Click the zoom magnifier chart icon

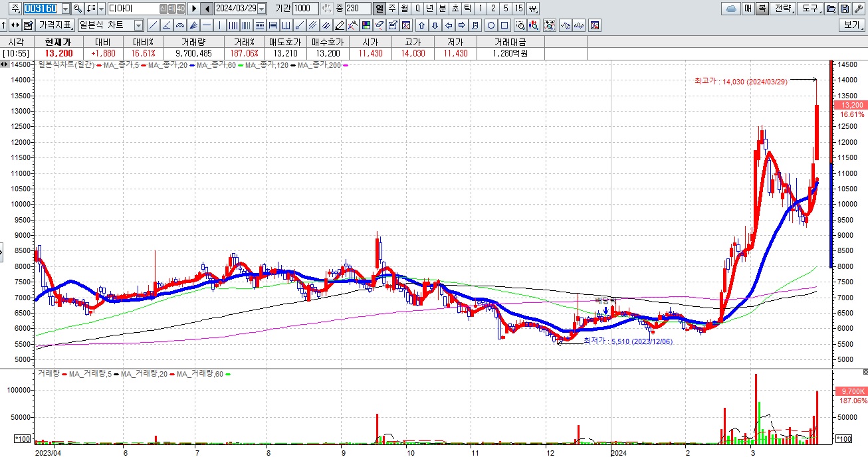[x=520, y=25]
